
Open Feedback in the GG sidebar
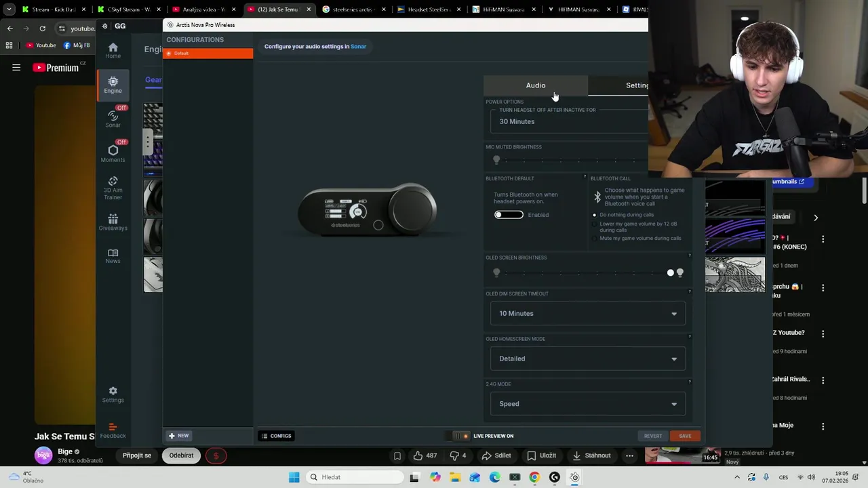tap(113, 430)
